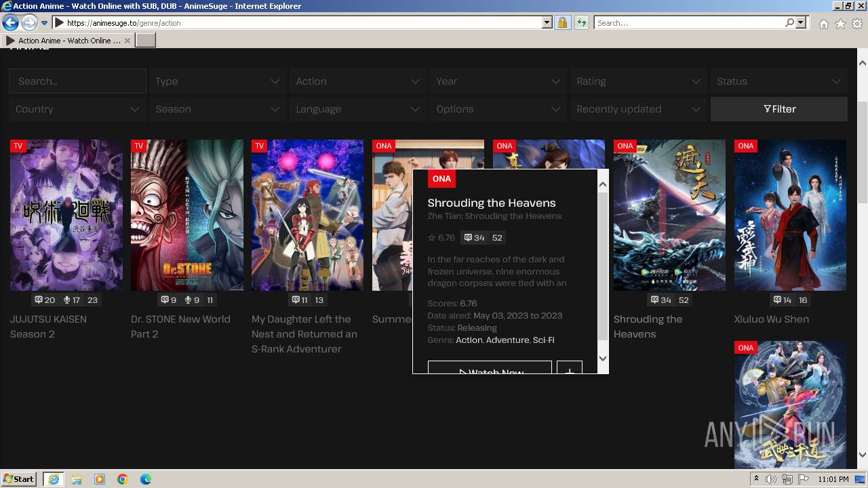Click the security lock icon in address bar
The image size is (868, 488).
(562, 23)
